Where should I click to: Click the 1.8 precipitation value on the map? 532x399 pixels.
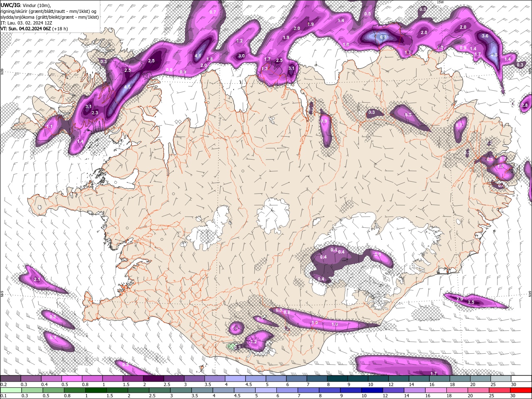(x=210, y=59)
